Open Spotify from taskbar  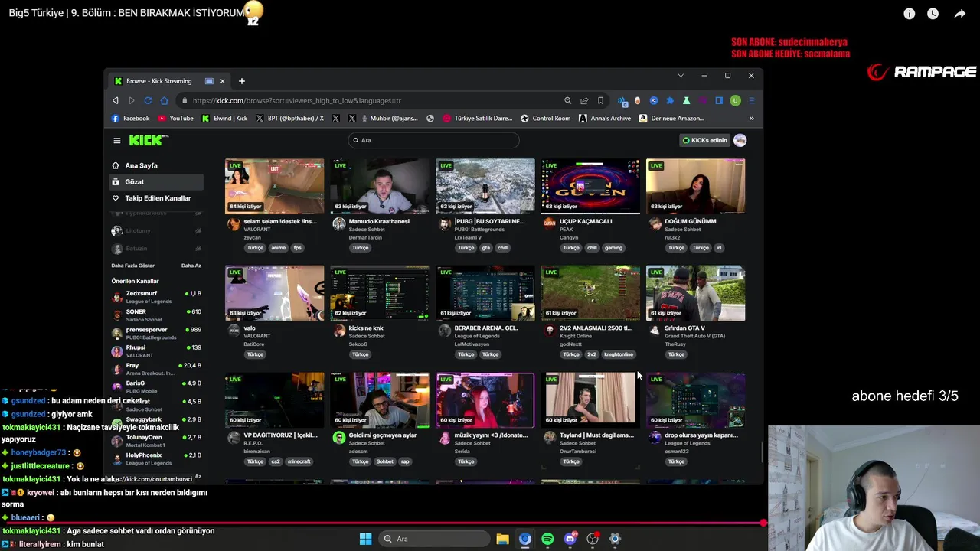[x=547, y=539]
